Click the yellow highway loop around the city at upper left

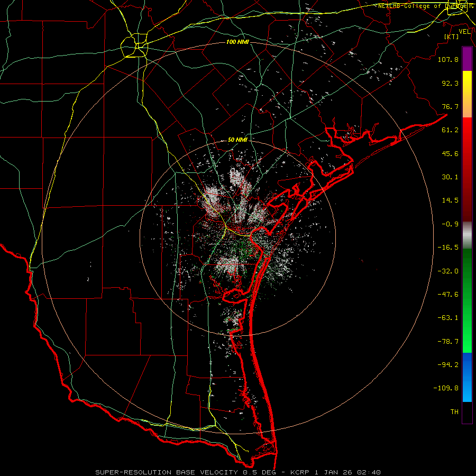click(134, 45)
